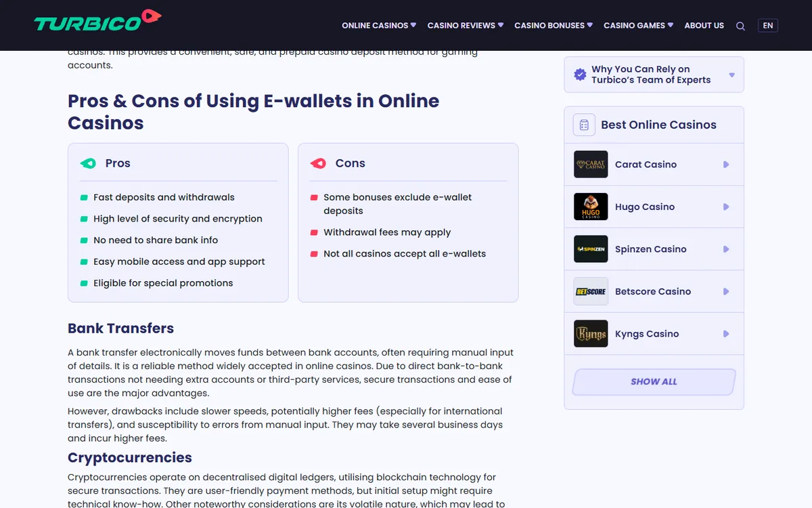Expand Why You Can Rely on Turbico's Team

tap(654, 75)
